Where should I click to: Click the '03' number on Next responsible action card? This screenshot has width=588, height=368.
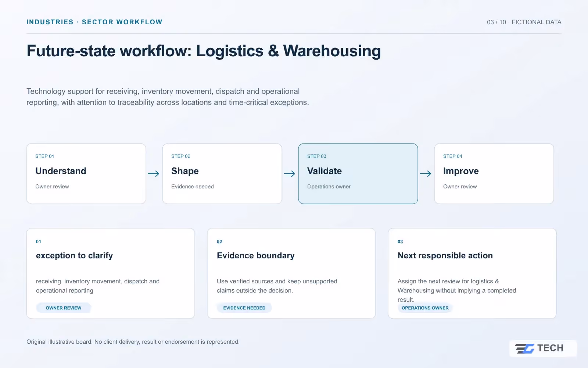(x=400, y=242)
